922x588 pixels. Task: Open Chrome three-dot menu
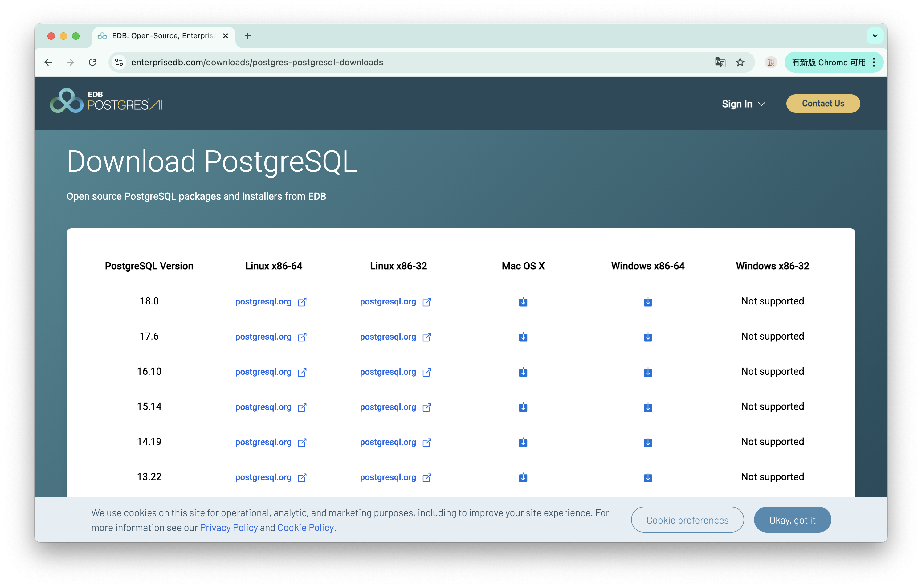pyautogui.click(x=874, y=62)
